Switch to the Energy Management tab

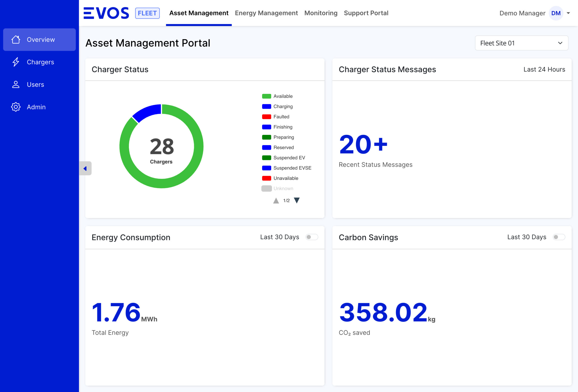coord(266,13)
